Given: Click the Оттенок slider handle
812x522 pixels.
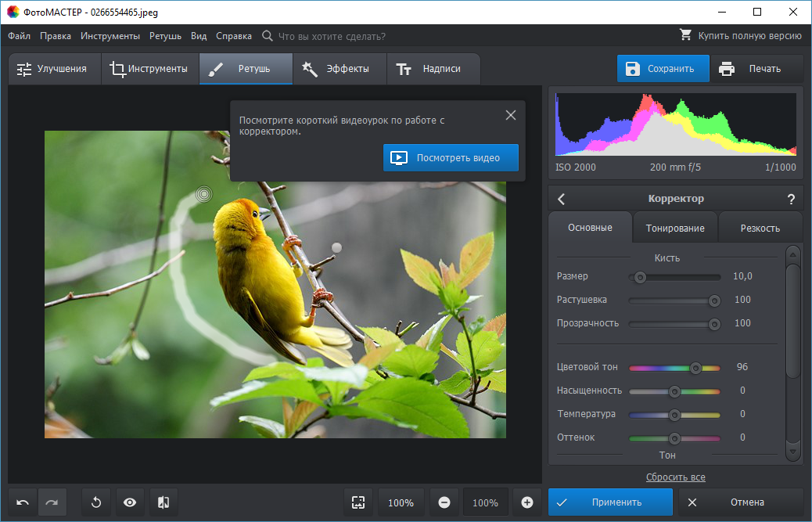Looking at the screenshot, I should (674, 438).
